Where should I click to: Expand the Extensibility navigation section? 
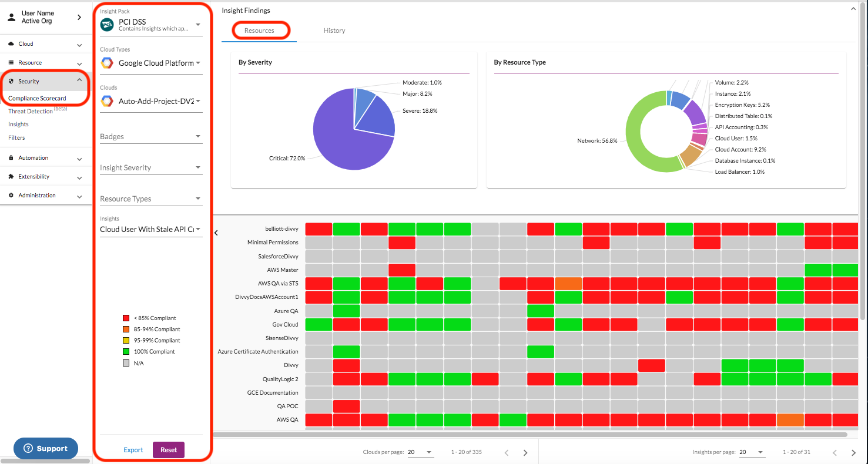click(79, 177)
